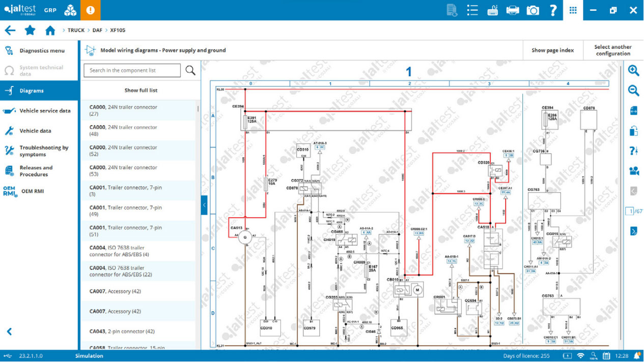Select CA000, 24N trailer connector (27)
This screenshot has height=362, width=644.
138,110
